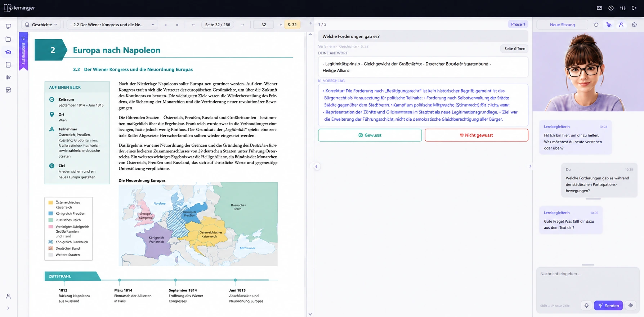Viewport: 644px width, 317px height.
Task: Open the library shelves icon in left sidebar
Action: click(x=8, y=77)
